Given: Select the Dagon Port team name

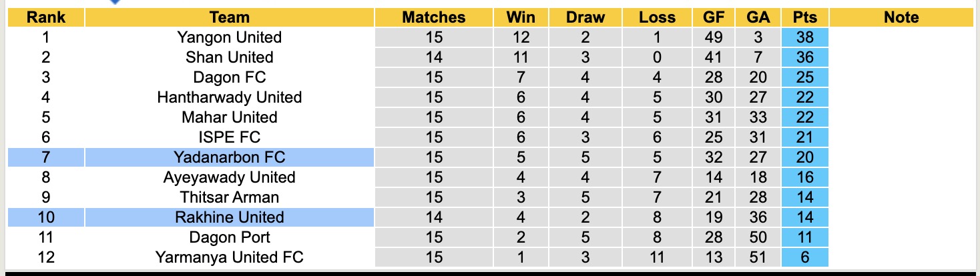Looking at the screenshot, I should (x=229, y=237).
